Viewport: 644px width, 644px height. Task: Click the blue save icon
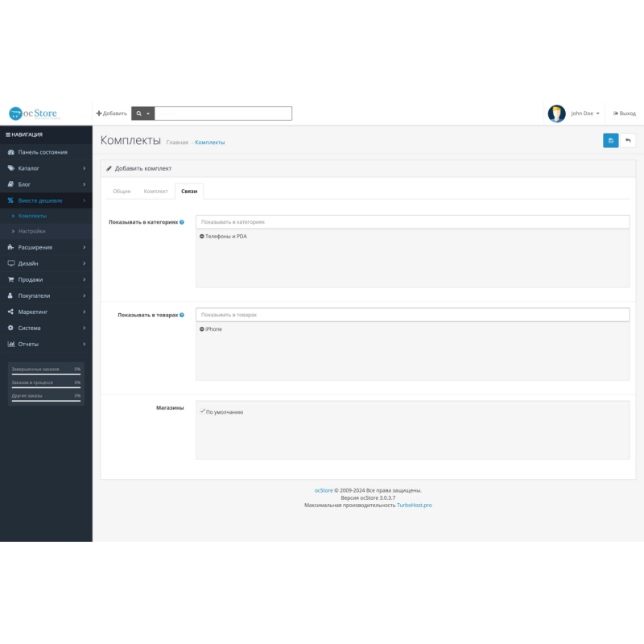(611, 140)
